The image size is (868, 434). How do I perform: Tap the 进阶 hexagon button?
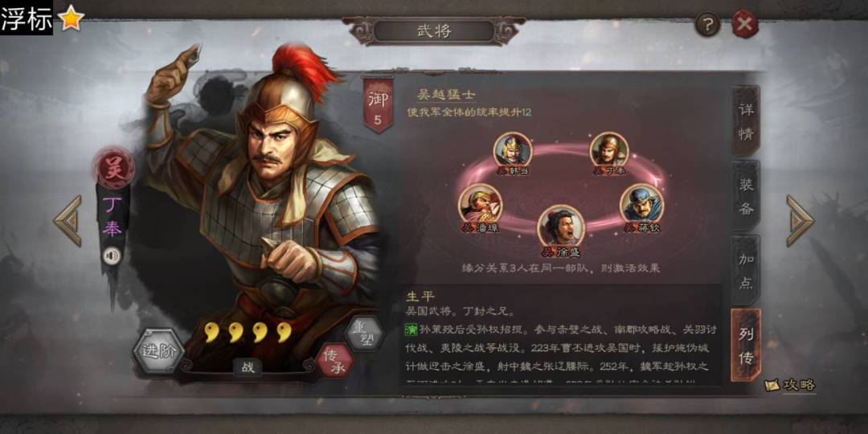click(159, 351)
